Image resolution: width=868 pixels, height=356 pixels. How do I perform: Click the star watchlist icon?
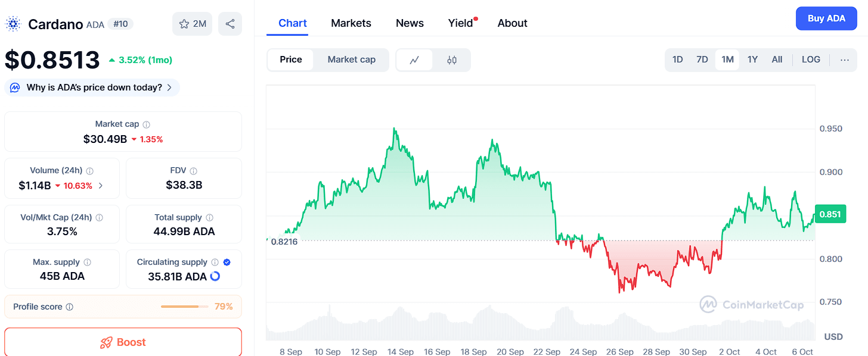pos(184,24)
